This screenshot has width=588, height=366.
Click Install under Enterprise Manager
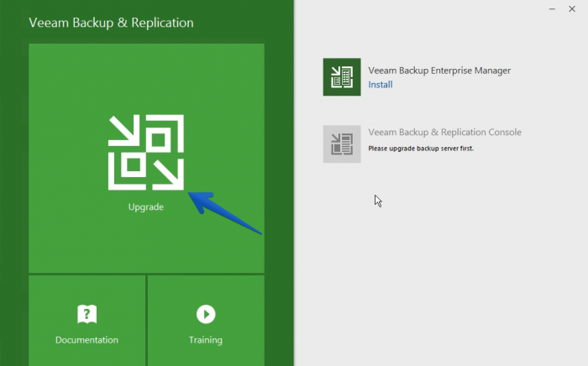click(x=381, y=85)
